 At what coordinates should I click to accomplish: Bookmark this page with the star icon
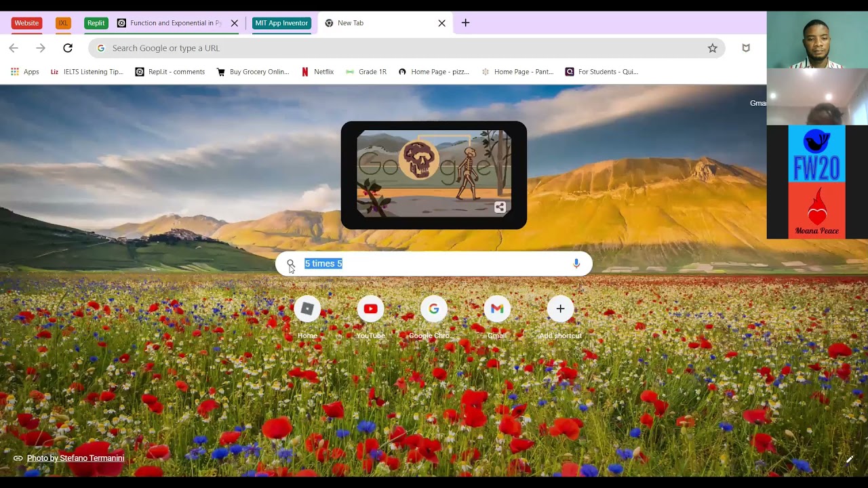click(x=713, y=48)
